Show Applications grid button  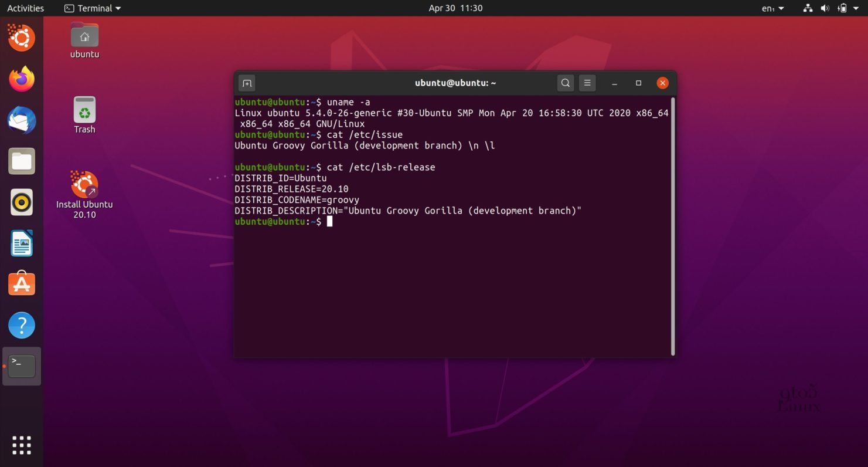coord(22,445)
